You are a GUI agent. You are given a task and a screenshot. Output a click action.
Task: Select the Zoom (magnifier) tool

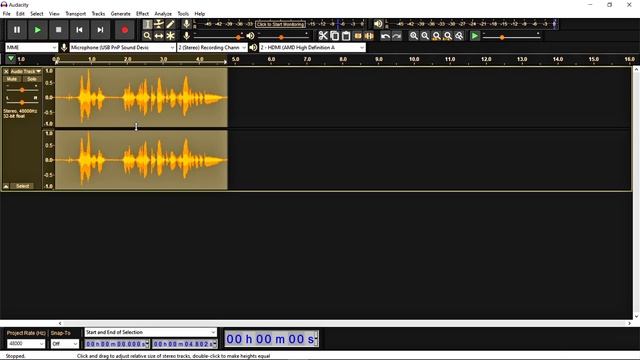(147, 36)
